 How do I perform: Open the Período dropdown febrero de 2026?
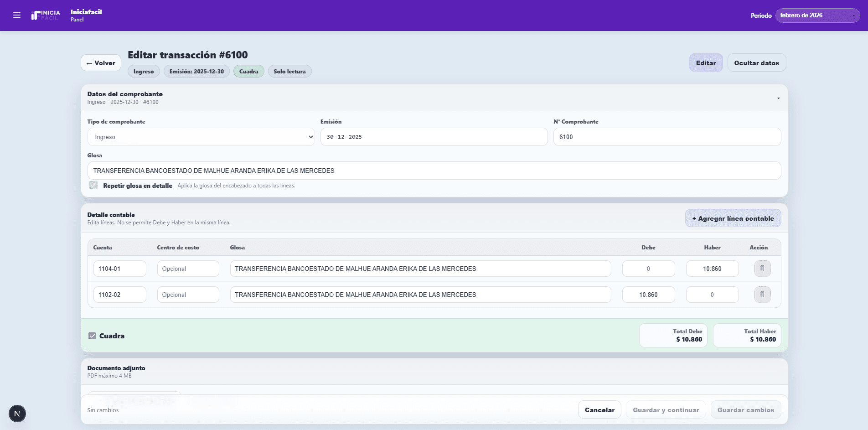pos(817,16)
